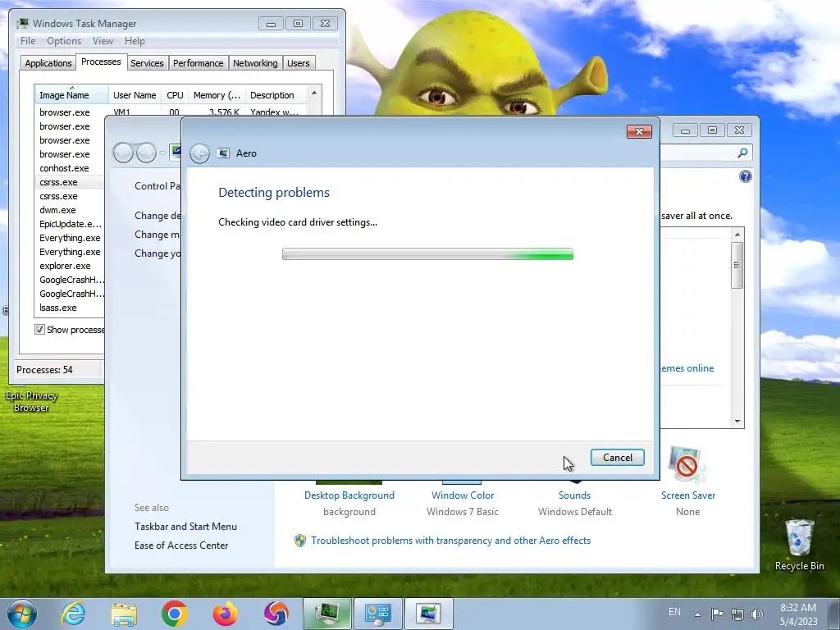
Task: Switch to the Services tab
Action: (147, 63)
